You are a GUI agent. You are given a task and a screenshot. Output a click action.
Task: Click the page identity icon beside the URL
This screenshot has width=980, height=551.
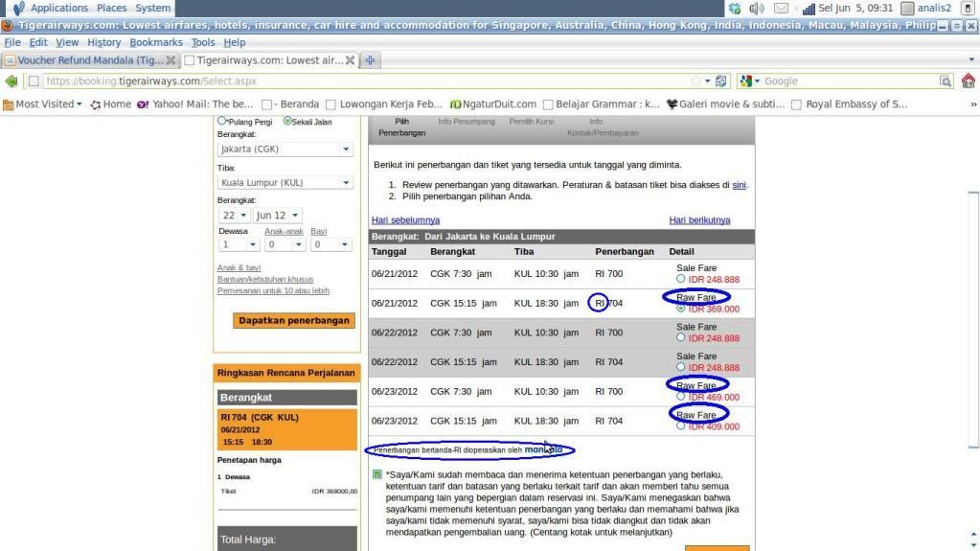[34, 80]
